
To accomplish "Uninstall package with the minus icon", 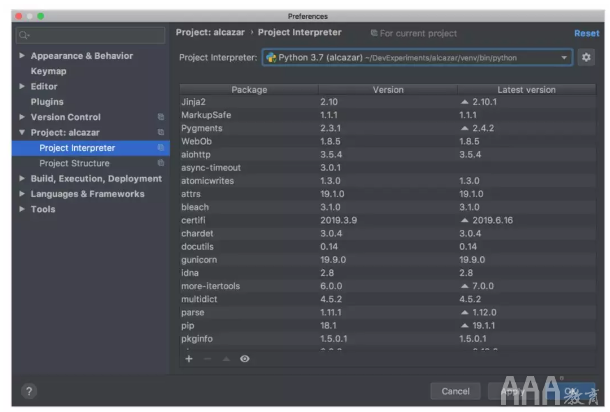I will pos(207,359).
